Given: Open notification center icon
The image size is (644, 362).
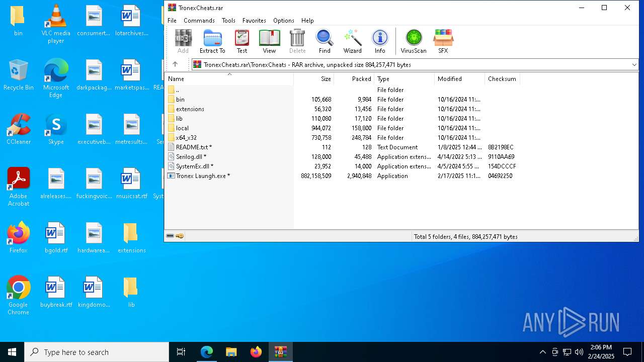Looking at the screenshot, I should point(627,352).
